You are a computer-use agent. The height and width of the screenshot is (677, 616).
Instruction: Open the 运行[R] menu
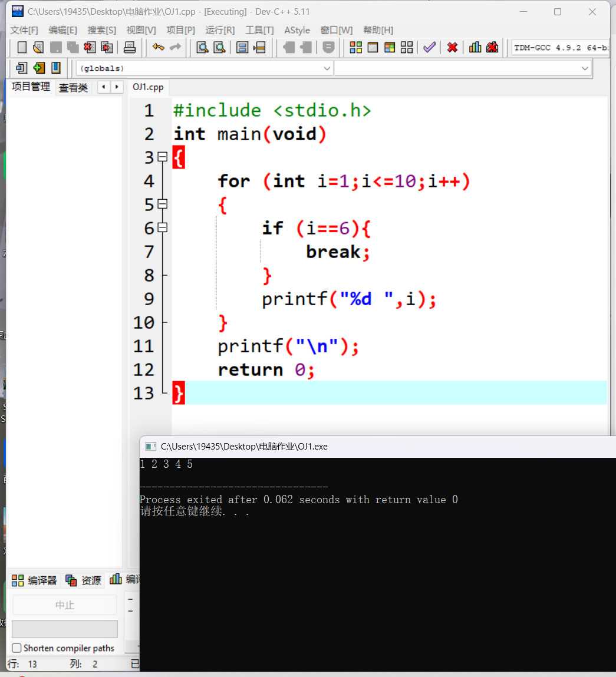pos(220,30)
